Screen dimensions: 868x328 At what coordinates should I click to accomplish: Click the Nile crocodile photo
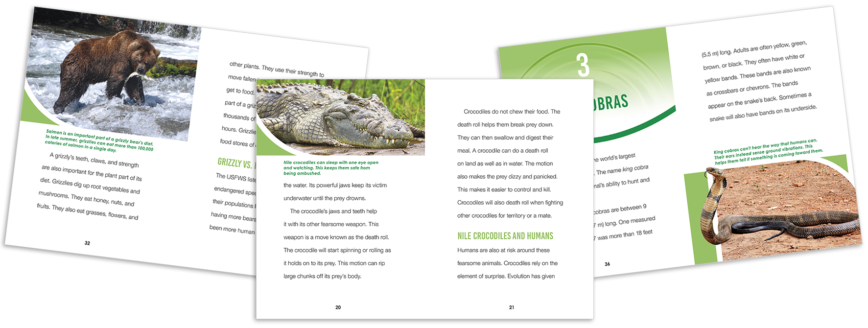(340, 117)
